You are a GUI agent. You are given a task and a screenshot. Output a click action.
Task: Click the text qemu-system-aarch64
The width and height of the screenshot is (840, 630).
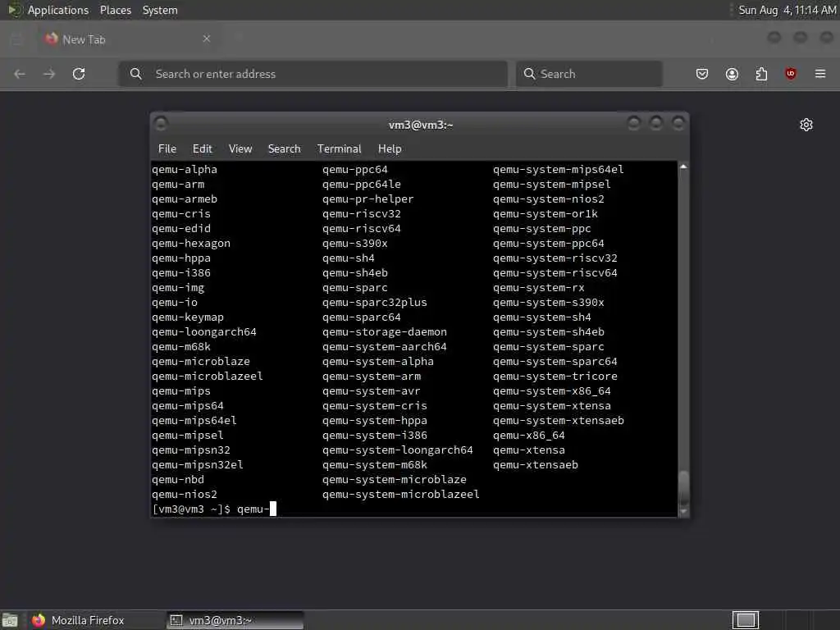coord(385,347)
